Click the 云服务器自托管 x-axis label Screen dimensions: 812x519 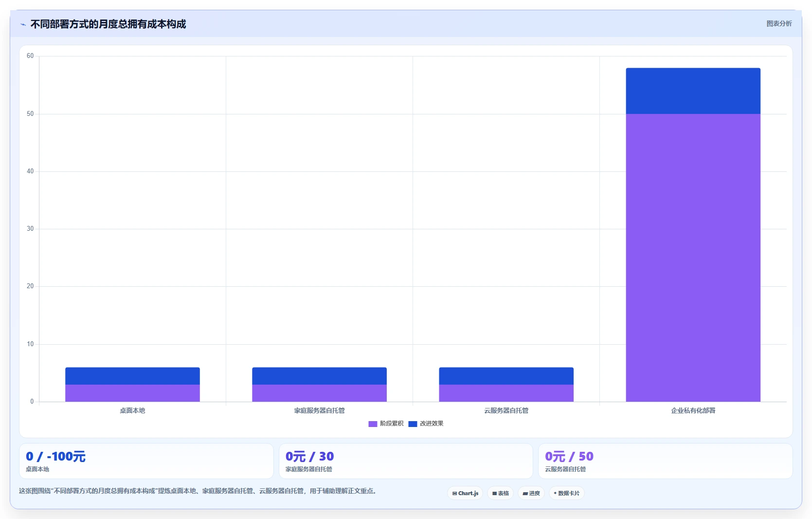[506, 410]
